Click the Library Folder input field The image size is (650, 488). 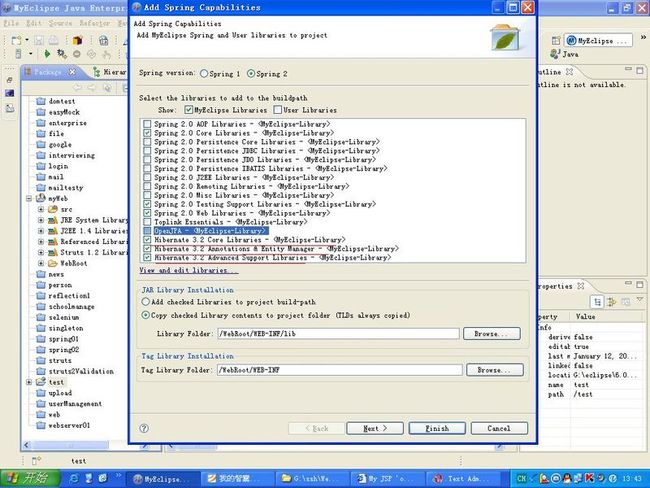click(338, 334)
